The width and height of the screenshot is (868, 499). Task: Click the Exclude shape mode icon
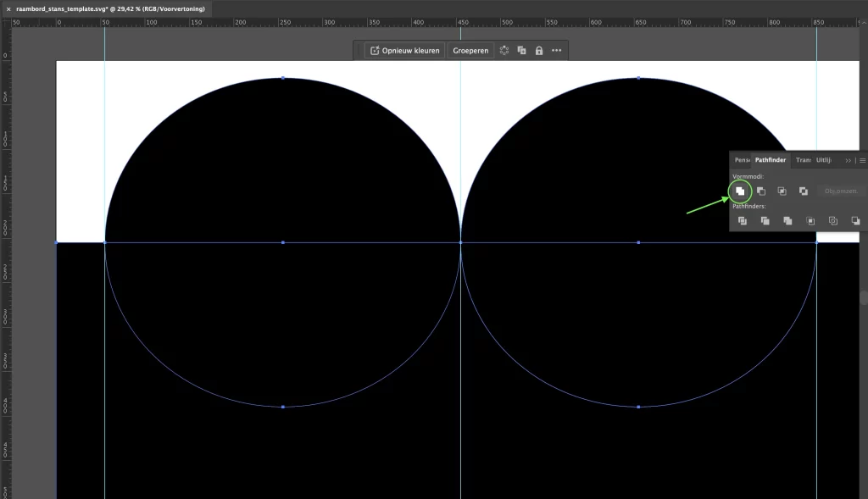[x=803, y=191]
